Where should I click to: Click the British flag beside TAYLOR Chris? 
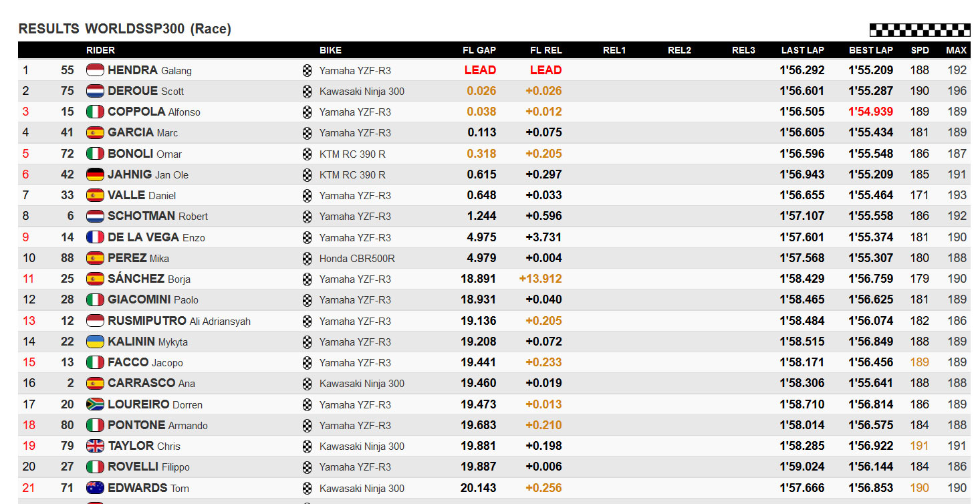click(95, 446)
